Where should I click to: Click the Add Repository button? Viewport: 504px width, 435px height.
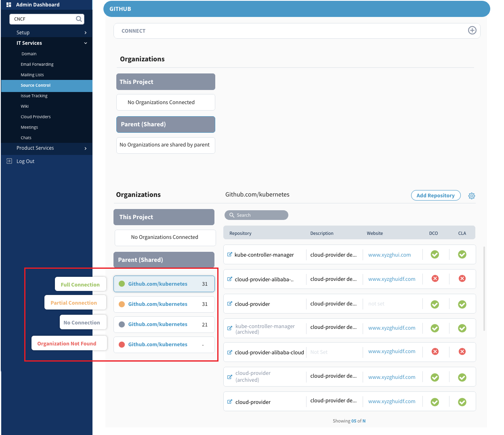tap(435, 196)
